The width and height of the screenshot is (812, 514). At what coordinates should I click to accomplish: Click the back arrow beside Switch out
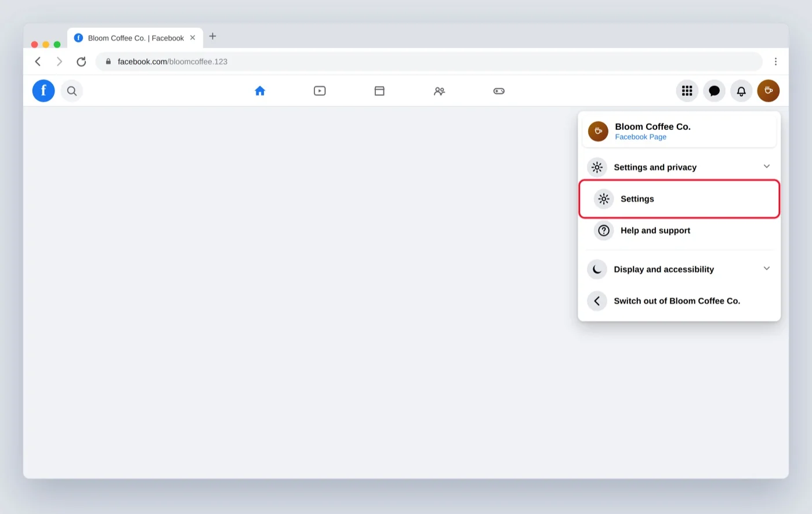(x=597, y=301)
